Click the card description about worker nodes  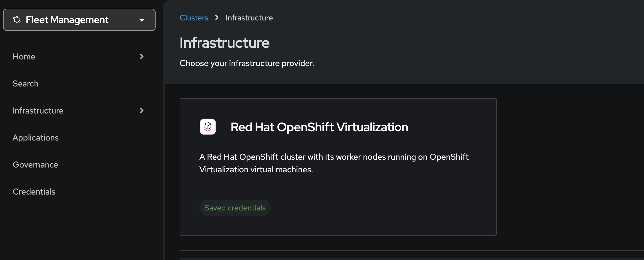(334, 163)
